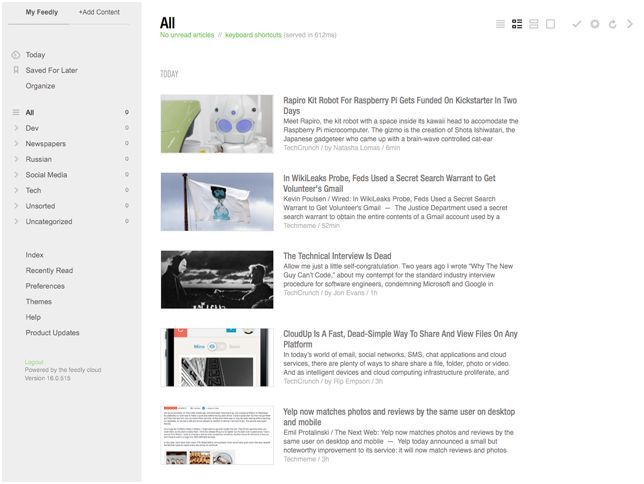Open the Index page
Image resolution: width=644 pixels, height=484 pixels.
[34, 255]
